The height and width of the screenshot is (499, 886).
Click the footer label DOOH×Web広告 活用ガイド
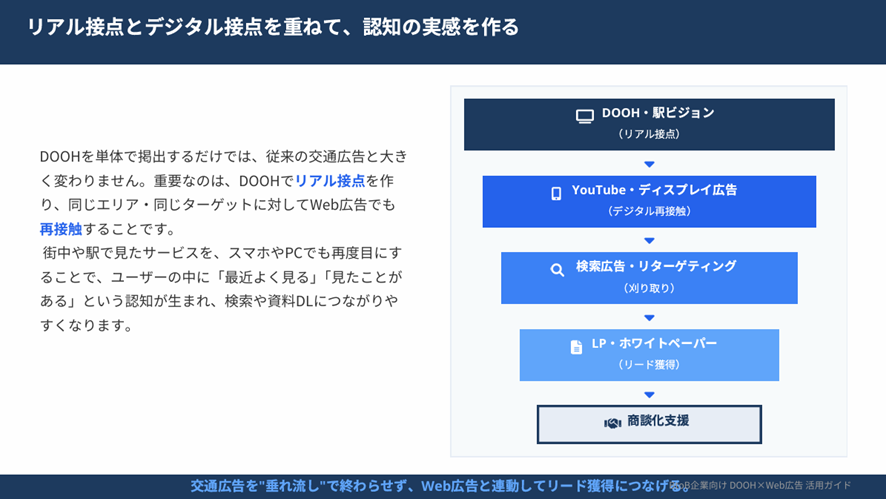click(x=790, y=485)
